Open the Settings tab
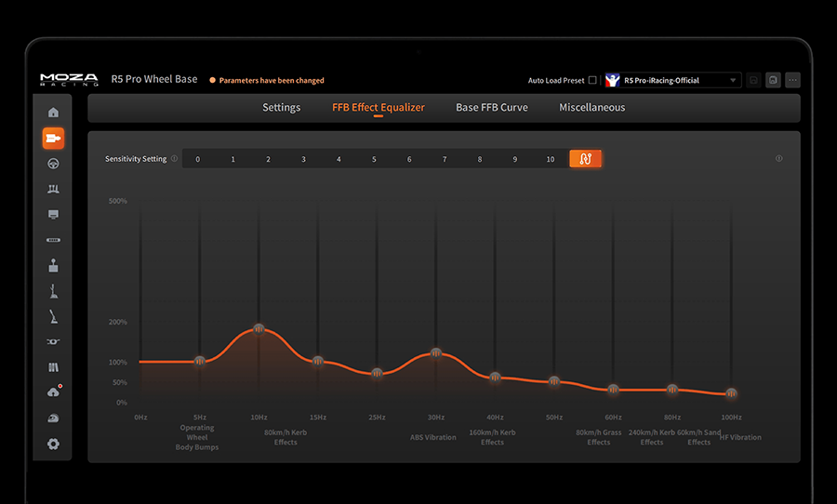The image size is (837, 504). (281, 107)
